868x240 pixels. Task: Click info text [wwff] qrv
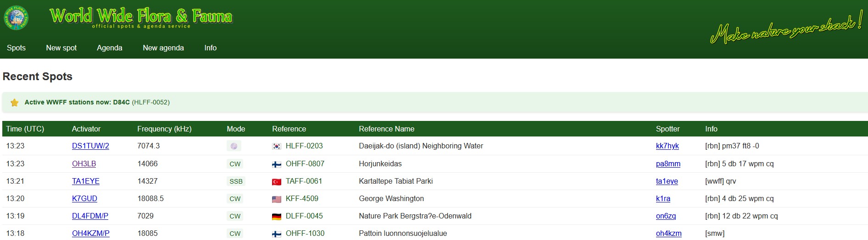click(x=720, y=181)
